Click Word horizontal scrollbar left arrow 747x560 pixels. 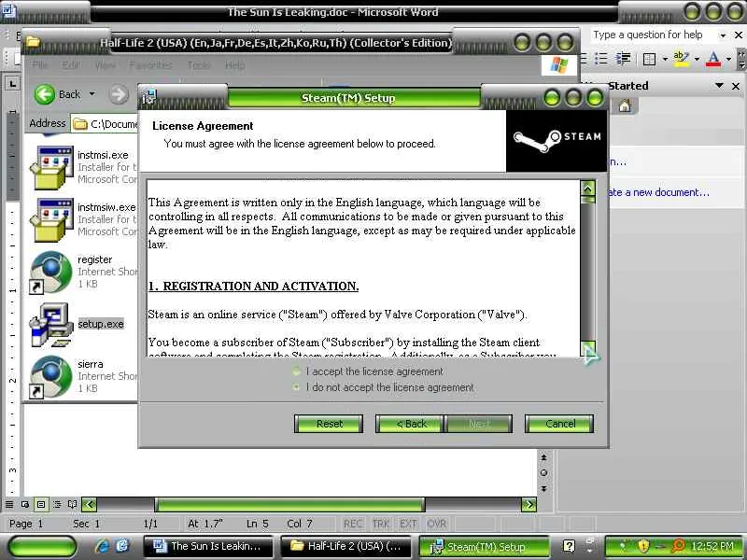(89, 504)
